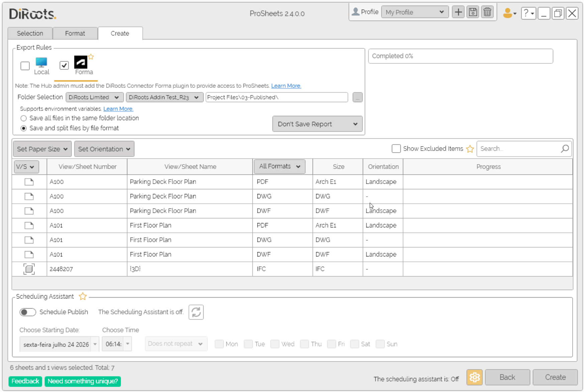Check the Sun weekday box
This screenshot has width=584, height=392.
pyautogui.click(x=380, y=344)
